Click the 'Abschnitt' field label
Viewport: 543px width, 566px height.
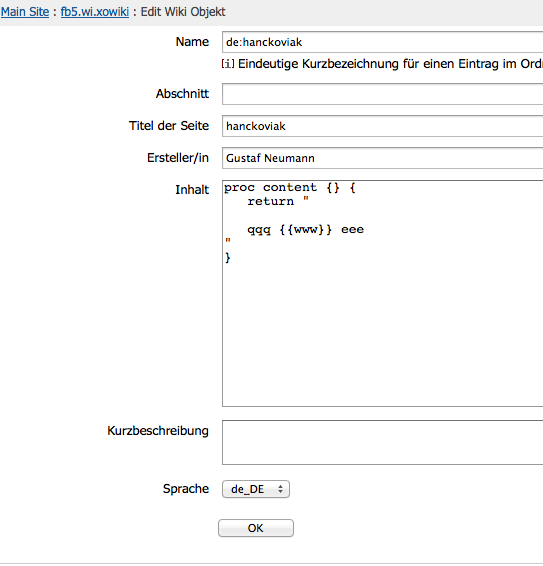pos(182,94)
